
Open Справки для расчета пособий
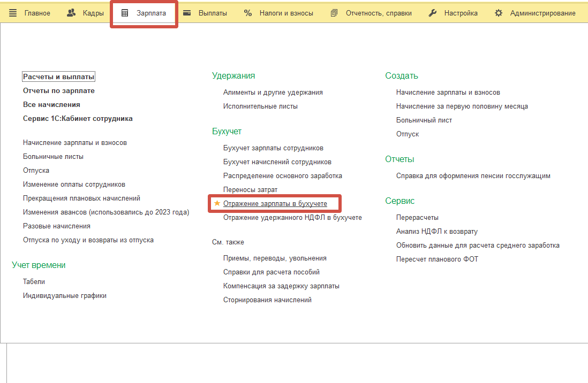(x=271, y=272)
